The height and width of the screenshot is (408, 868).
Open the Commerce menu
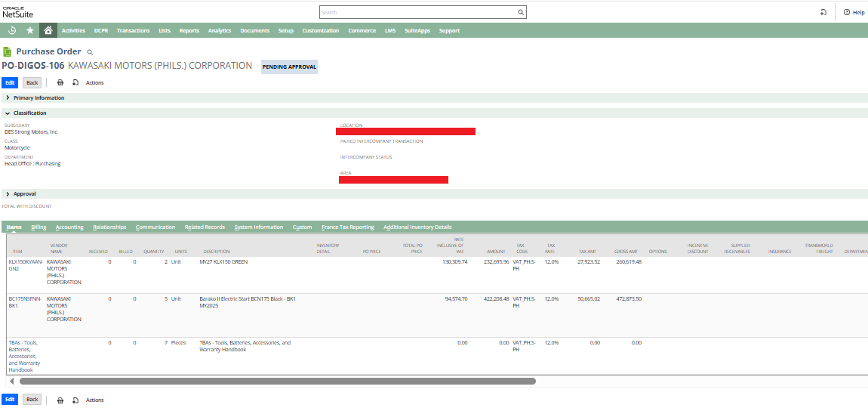pos(362,30)
